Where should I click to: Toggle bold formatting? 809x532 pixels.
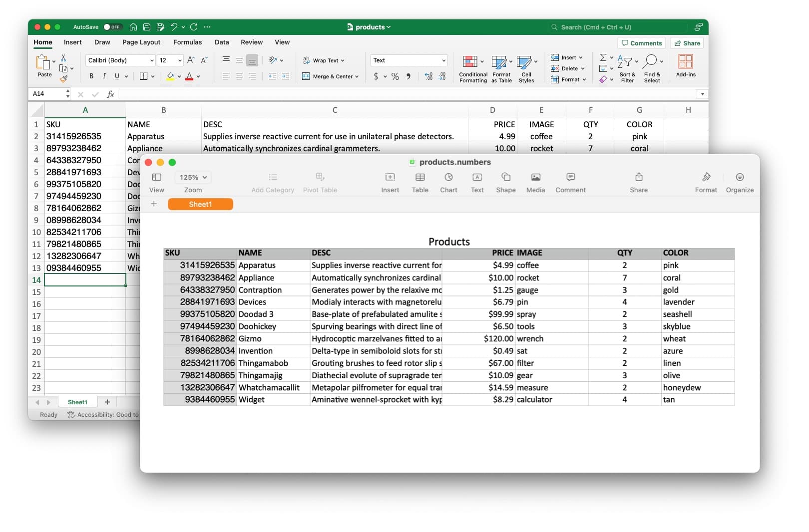(x=91, y=76)
